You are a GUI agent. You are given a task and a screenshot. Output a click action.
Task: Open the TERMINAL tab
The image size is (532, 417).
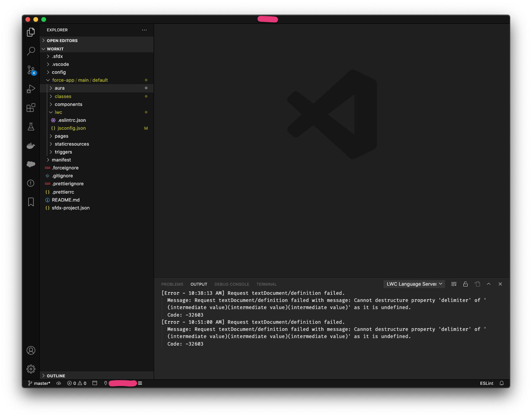pos(266,284)
